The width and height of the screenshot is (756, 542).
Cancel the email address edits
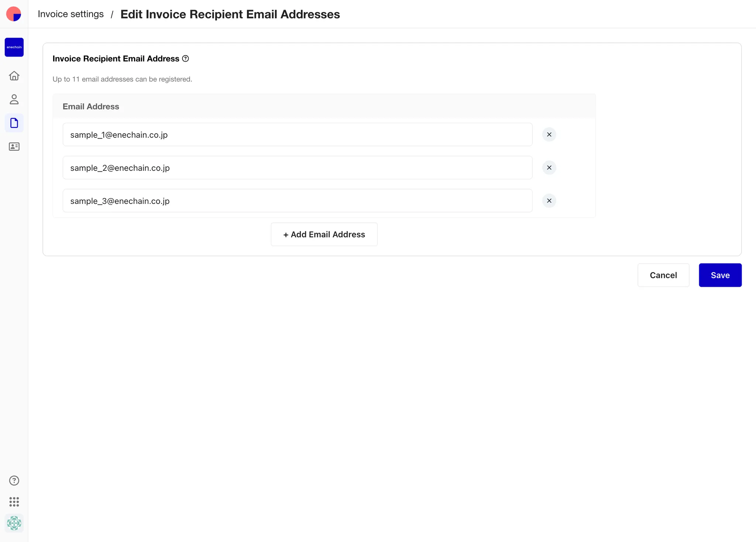[663, 275]
